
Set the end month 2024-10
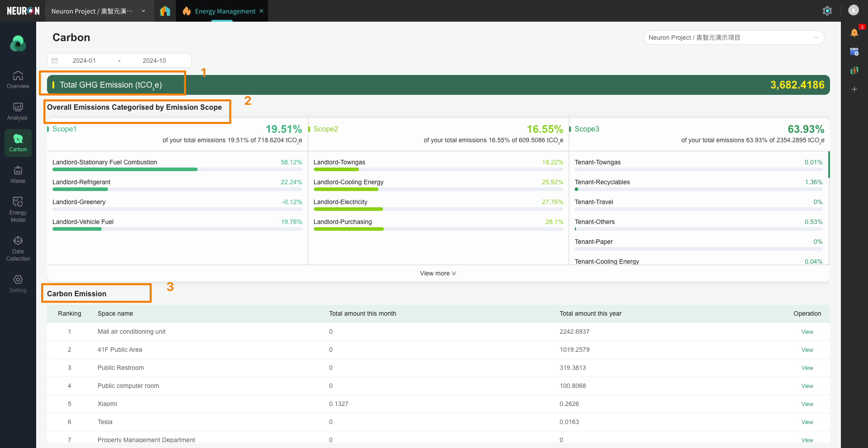pos(154,61)
